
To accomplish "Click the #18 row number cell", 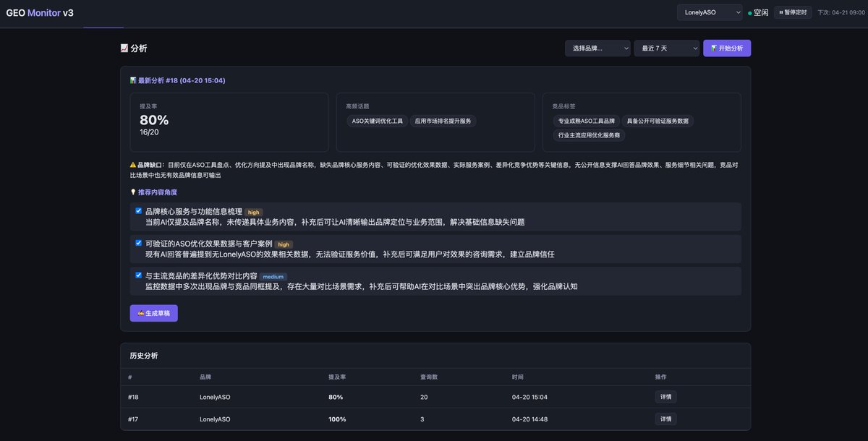I will click(x=133, y=397).
